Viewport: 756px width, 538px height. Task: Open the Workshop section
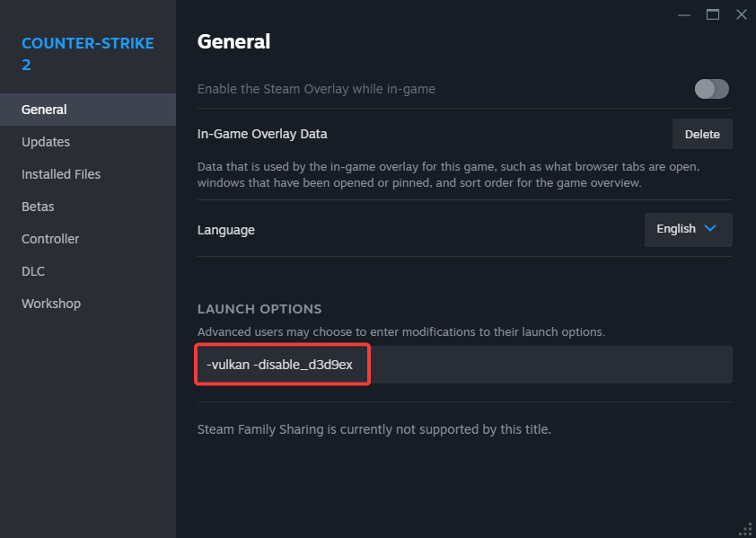pyautogui.click(x=51, y=304)
